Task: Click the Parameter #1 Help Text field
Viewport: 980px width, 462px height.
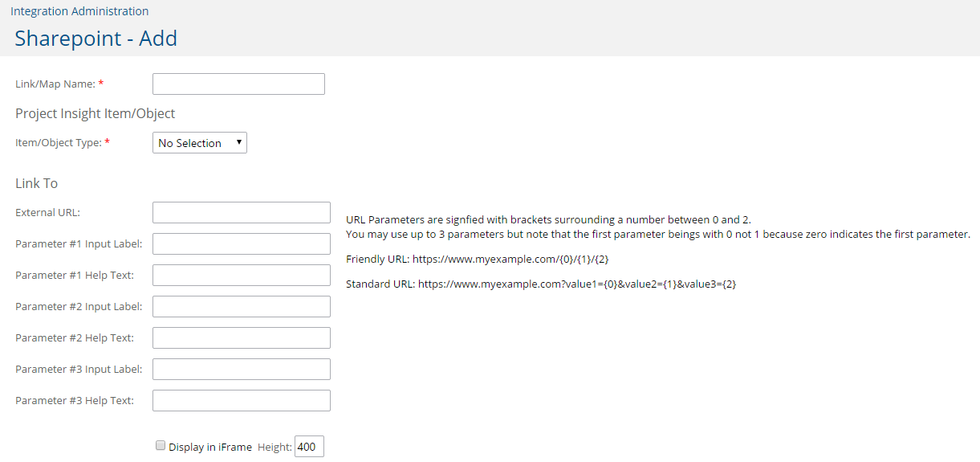Action: [242, 275]
